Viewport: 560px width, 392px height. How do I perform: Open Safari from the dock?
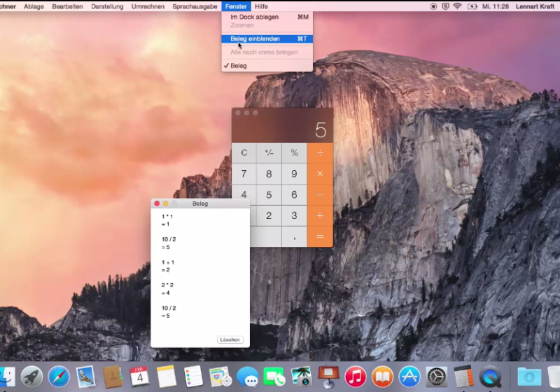point(59,377)
